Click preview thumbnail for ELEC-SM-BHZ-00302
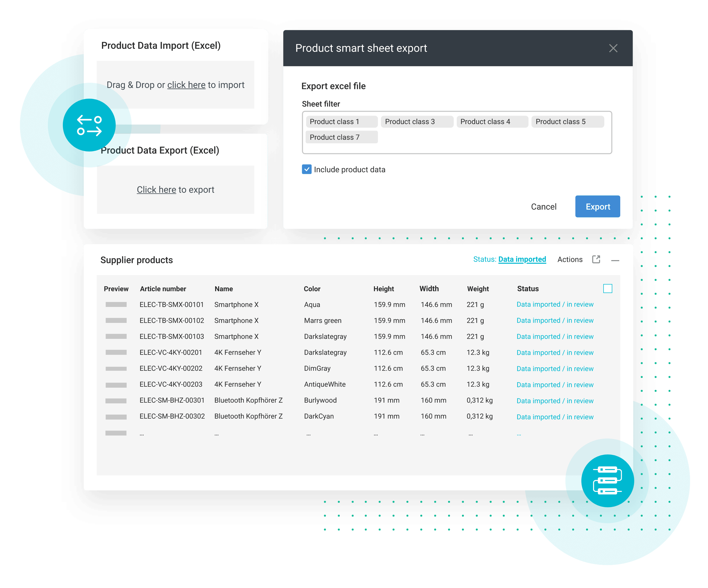 [x=116, y=417]
